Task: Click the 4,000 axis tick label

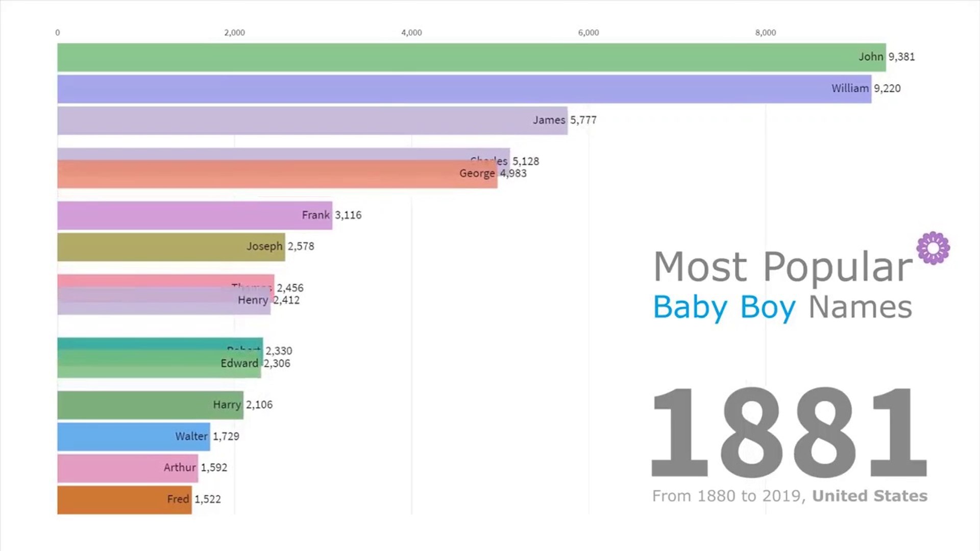Action: (x=411, y=33)
